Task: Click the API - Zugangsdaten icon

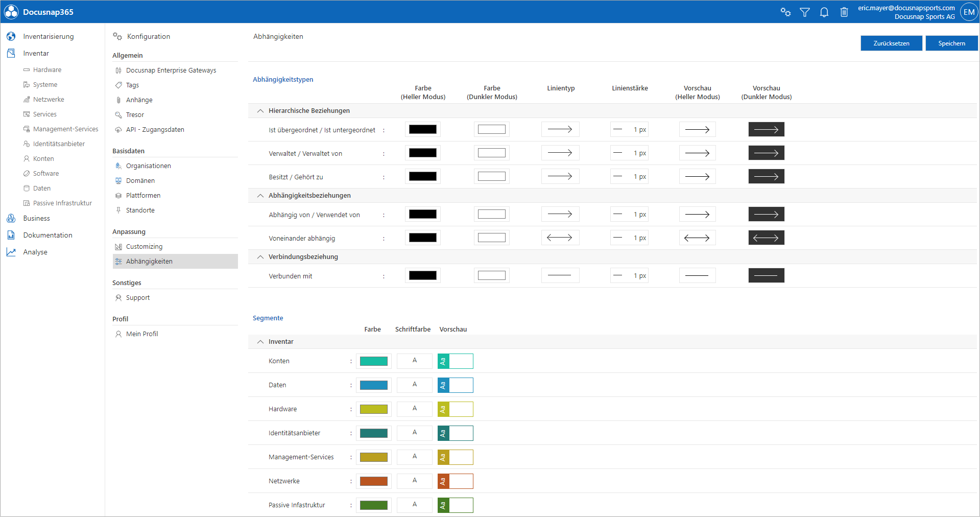Action: (118, 130)
